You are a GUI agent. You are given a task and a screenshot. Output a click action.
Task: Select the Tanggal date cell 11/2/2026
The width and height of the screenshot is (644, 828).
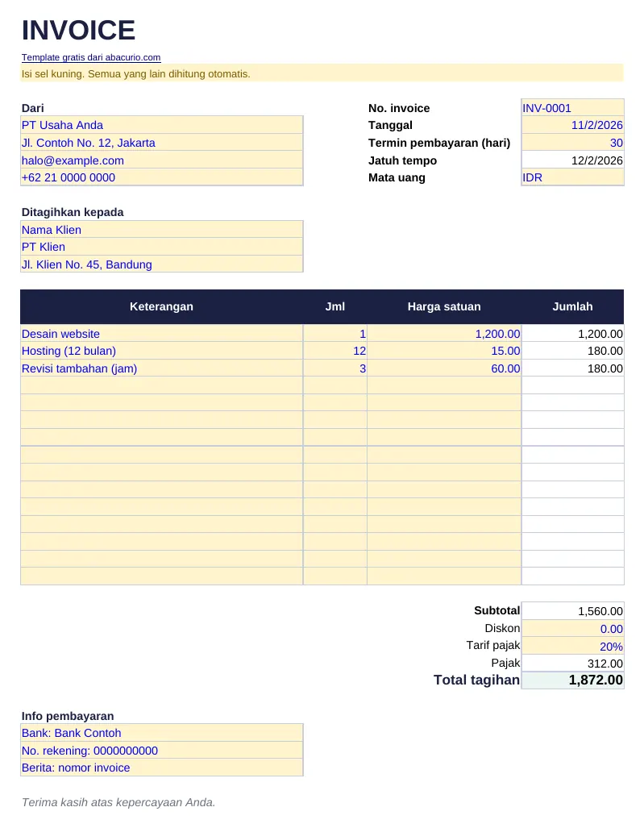[573, 125]
